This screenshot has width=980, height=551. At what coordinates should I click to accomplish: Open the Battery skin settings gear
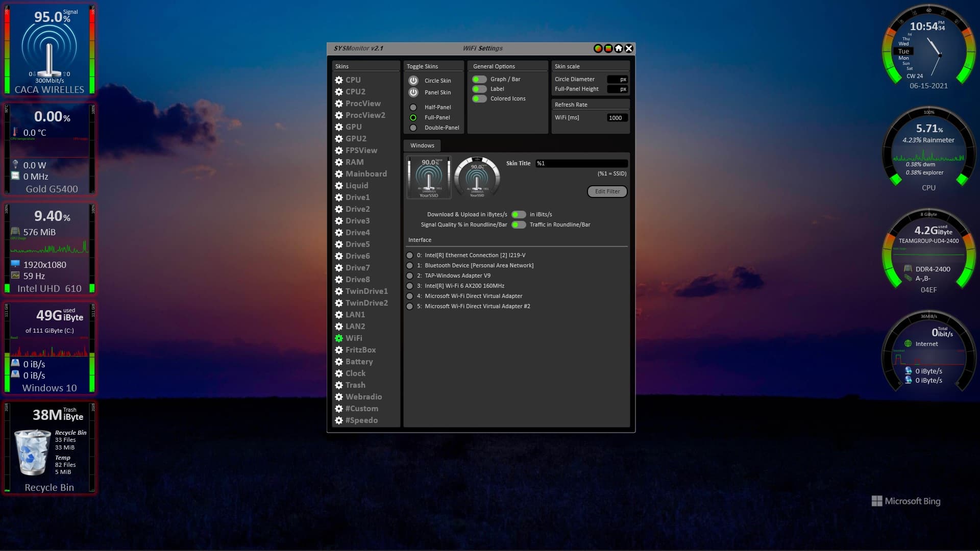point(339,362)
